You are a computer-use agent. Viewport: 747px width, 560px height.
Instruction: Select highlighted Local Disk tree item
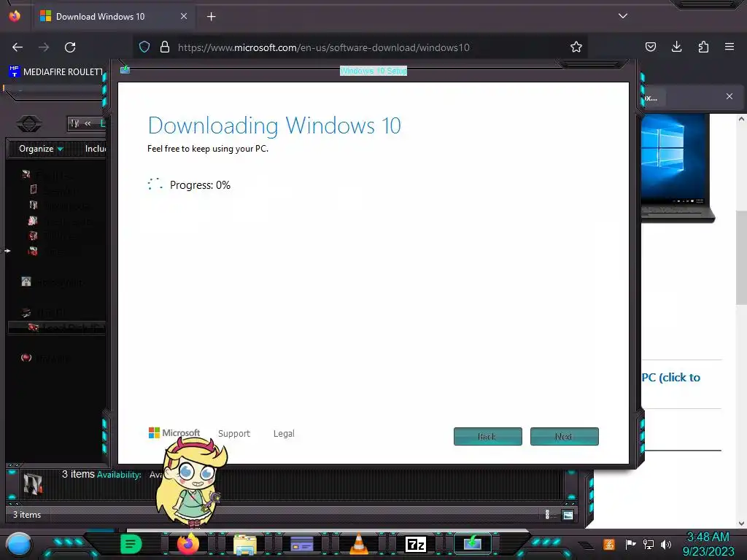tap(57, 327)
